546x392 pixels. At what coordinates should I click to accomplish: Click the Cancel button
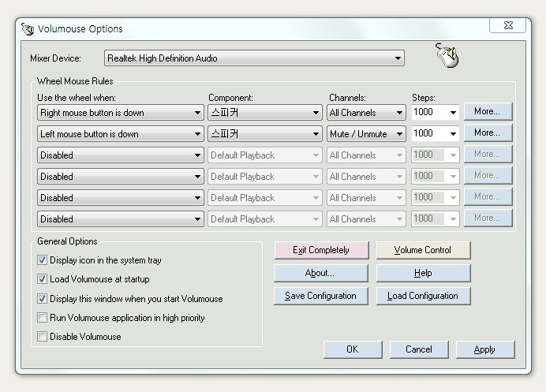point(419,349)
